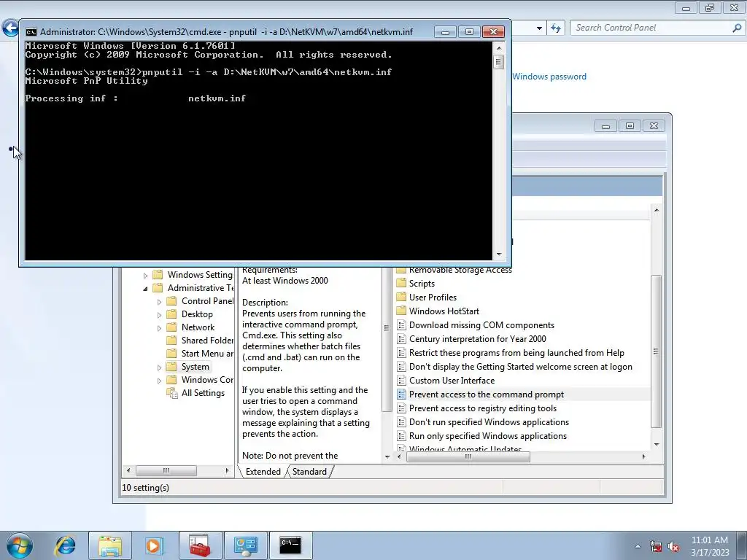Click settings list scroll right arrow
The image size is (747, 560).
tap(643, 456)
